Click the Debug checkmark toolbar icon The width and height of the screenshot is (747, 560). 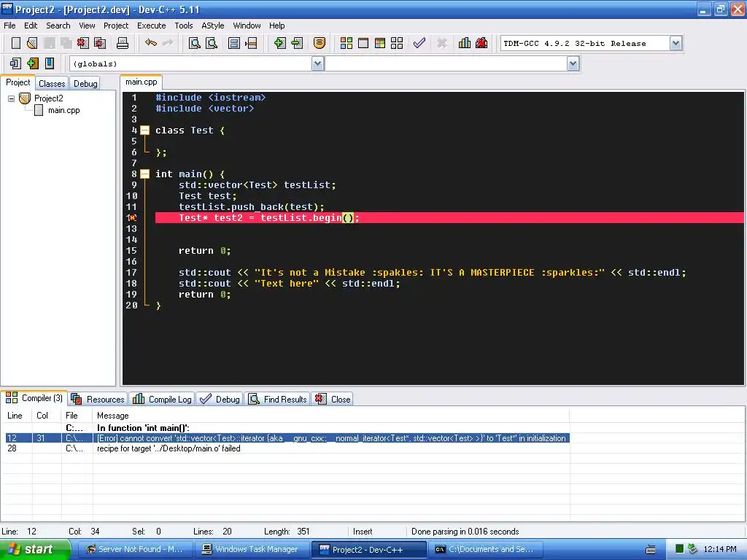pos(419,43)
